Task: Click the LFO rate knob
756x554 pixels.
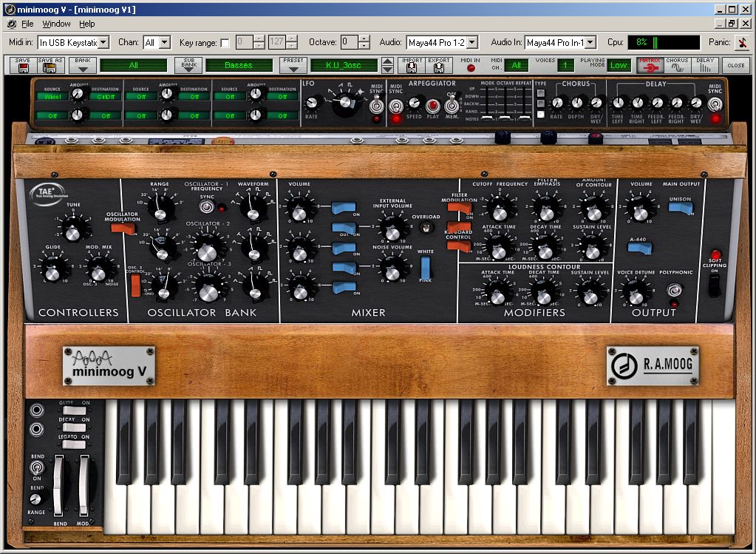Action: (x=312, y=102)
